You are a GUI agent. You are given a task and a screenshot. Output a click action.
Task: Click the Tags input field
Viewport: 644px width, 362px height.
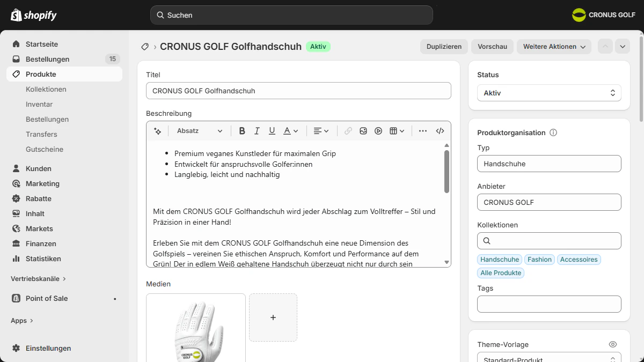point(549,304)
